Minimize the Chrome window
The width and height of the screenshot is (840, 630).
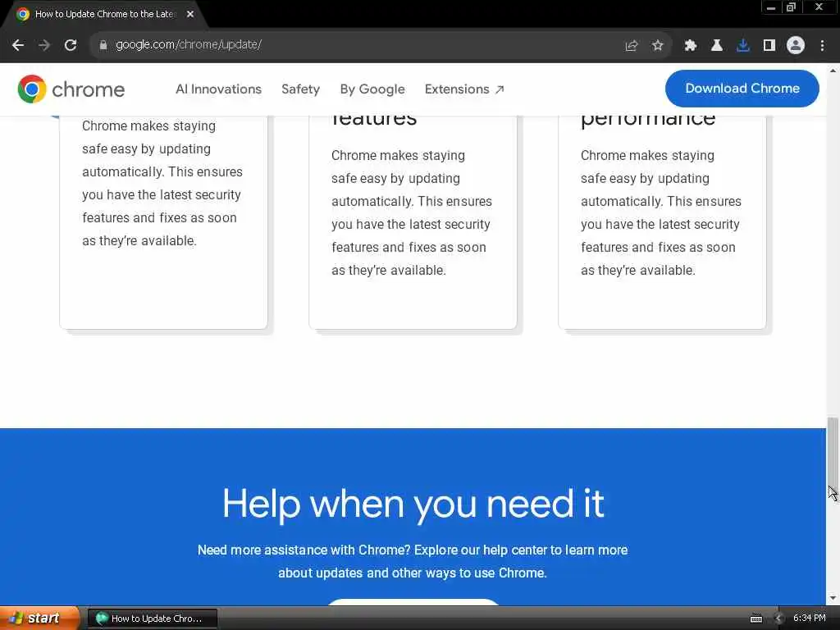[x=771, y=7]
